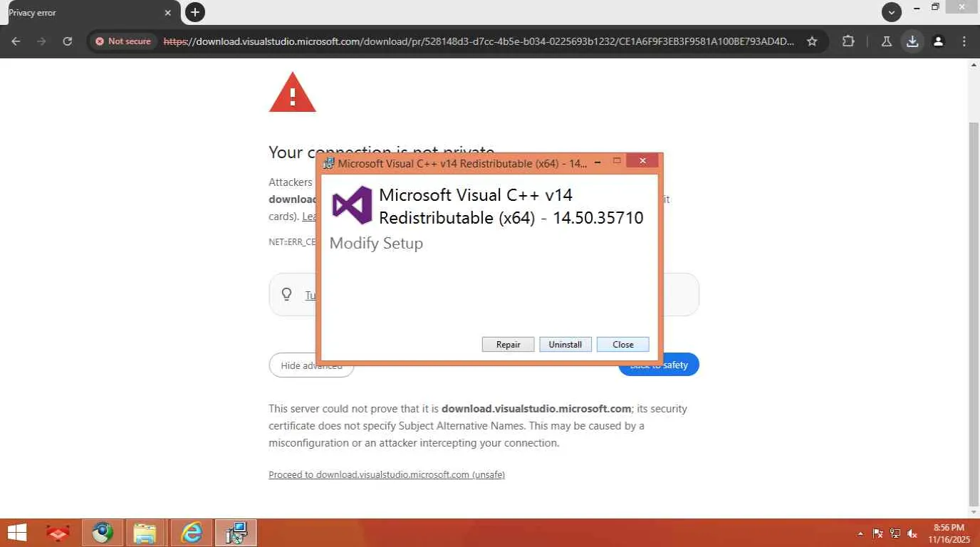Go forward in the browser

[41, 41]
